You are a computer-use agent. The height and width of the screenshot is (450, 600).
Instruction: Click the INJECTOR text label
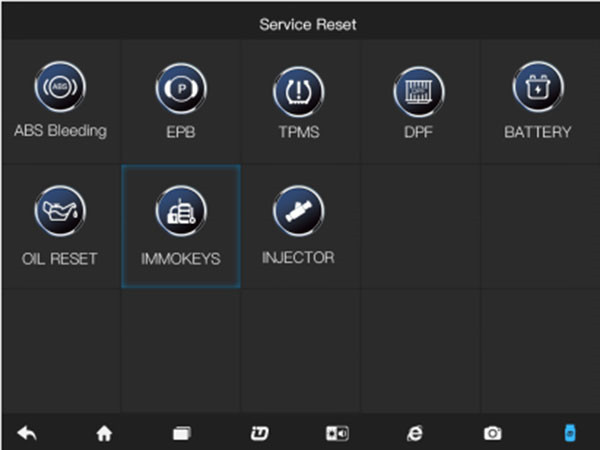[298, 258]
